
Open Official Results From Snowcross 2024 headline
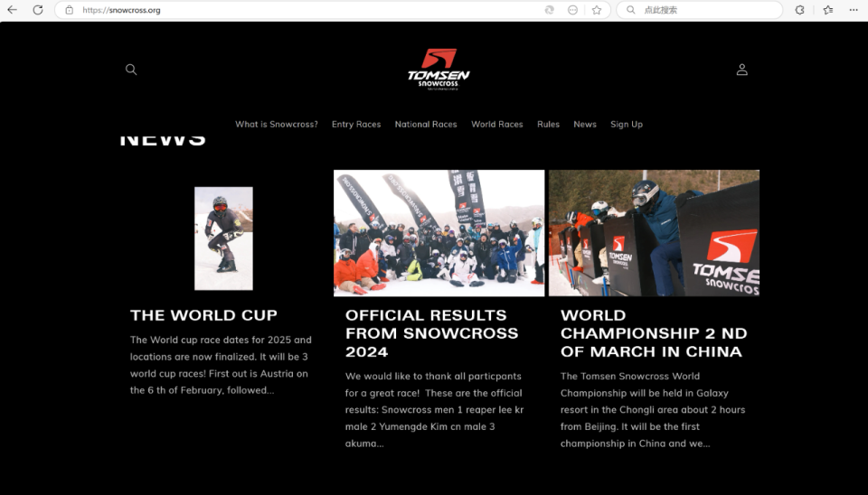click(x=432, y=333)
